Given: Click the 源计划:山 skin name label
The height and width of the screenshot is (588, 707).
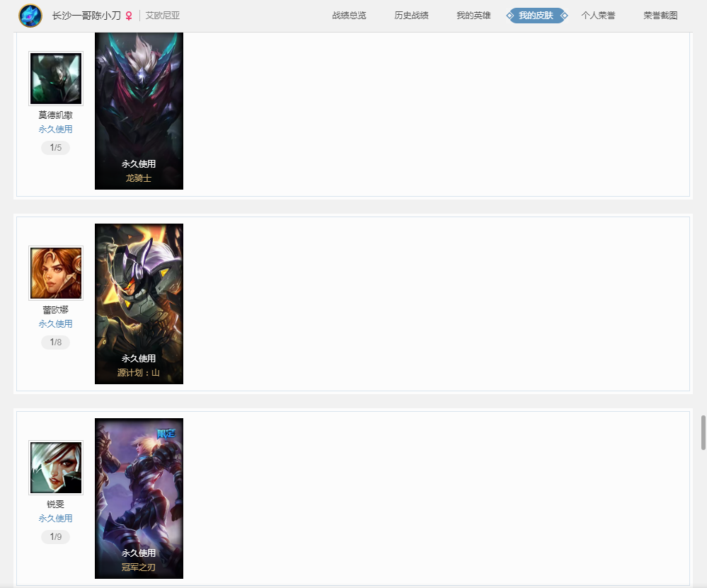Looking at the screenshot, I should (x=139, y=372).
